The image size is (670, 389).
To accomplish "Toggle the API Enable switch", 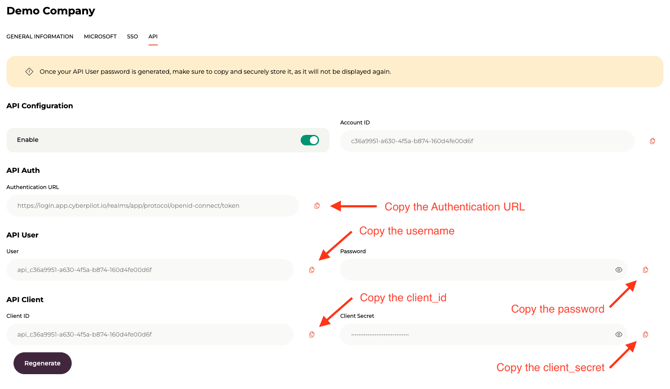I will point(309,140).
